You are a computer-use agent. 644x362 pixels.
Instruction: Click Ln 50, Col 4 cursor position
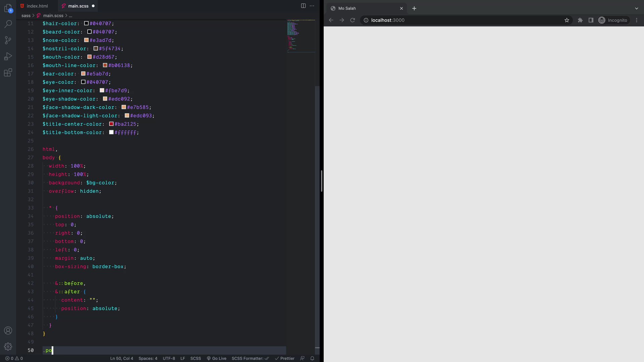(x=122, y=358)
